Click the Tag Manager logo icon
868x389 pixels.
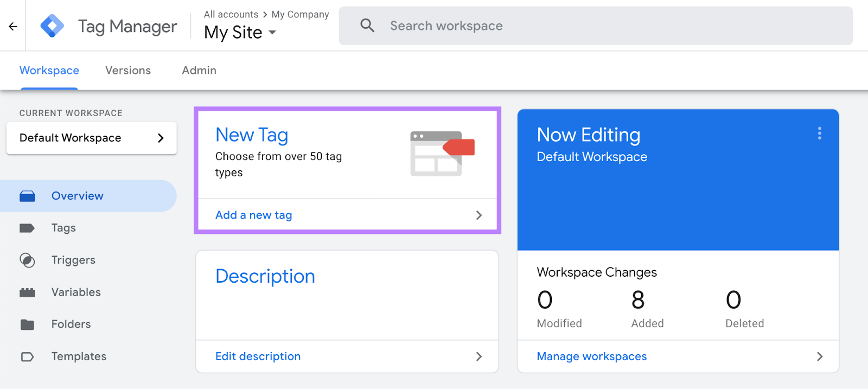pyautogui.click(x=52, y=26)
